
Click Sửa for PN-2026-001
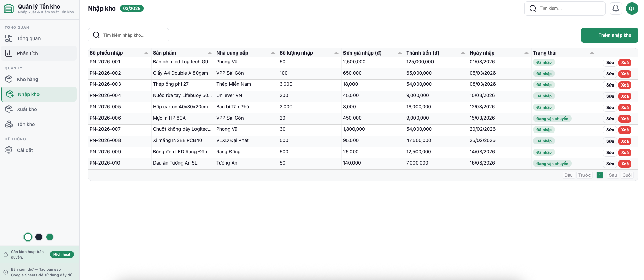[x=610, y=63]
